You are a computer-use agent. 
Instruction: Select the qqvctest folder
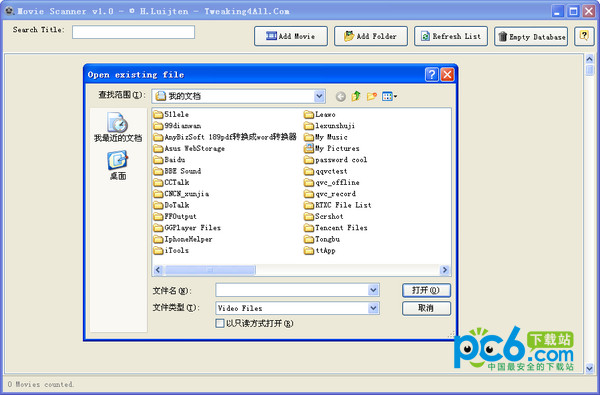click(x=326, y=171)
